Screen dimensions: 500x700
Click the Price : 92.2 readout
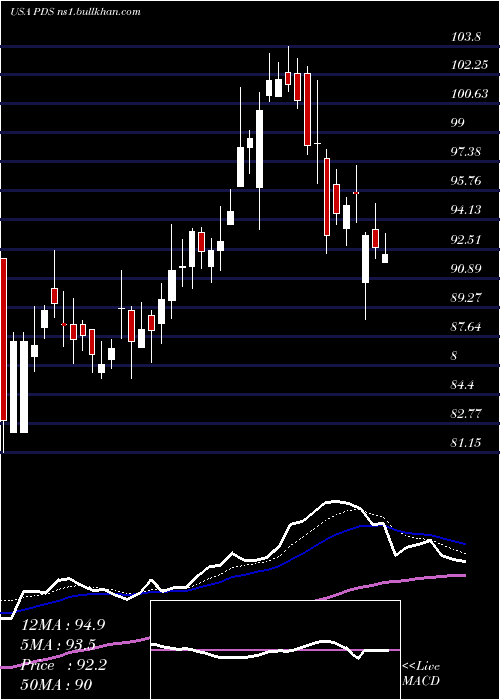coord(63,665)
